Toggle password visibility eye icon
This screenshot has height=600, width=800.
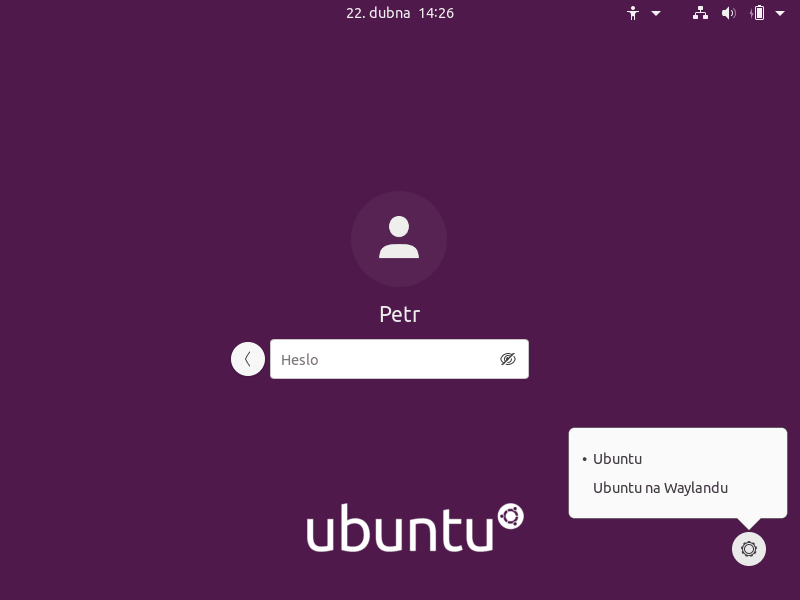(508, 359)
